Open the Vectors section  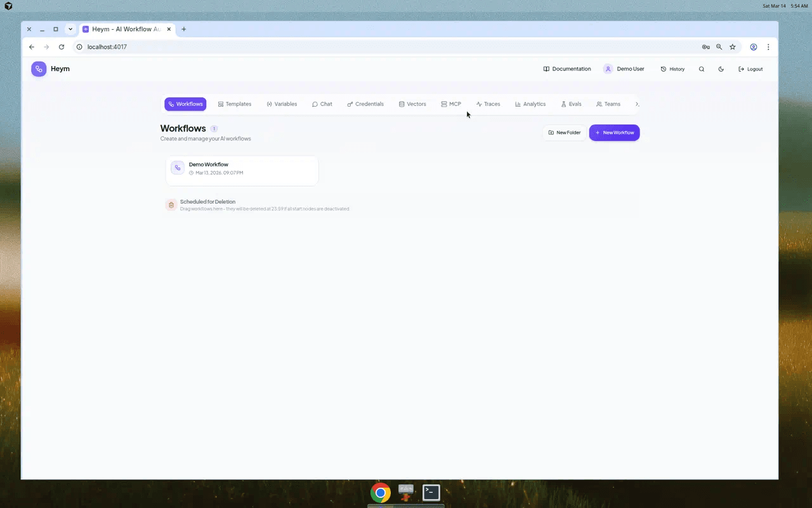pyautogui.click(x=412, y=104)
